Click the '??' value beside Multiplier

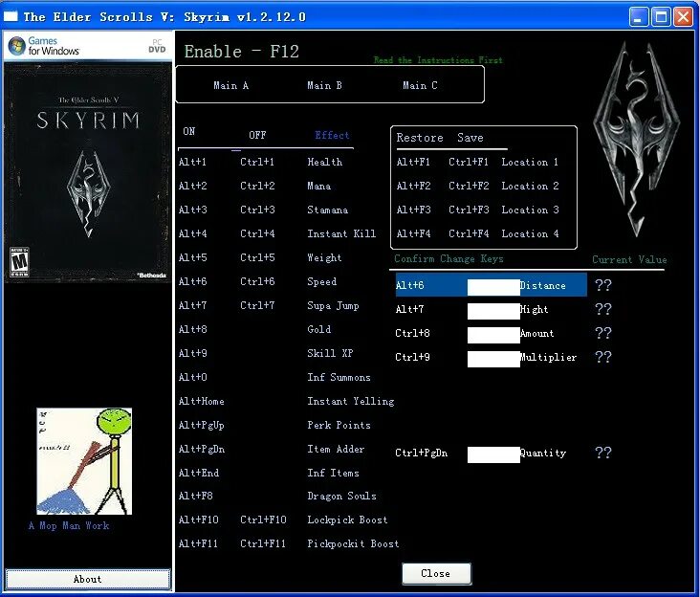(603, 357)
